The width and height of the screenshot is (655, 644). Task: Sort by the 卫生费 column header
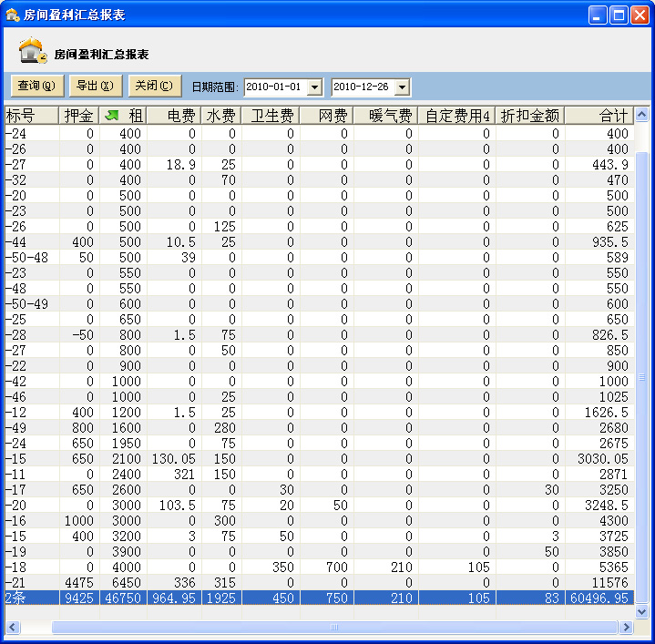click(x=271, y=116)
